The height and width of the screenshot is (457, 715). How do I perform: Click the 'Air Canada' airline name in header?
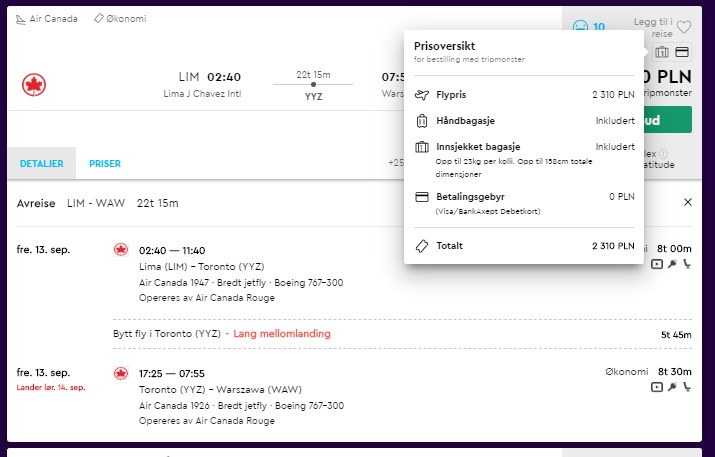click(53, 19)
